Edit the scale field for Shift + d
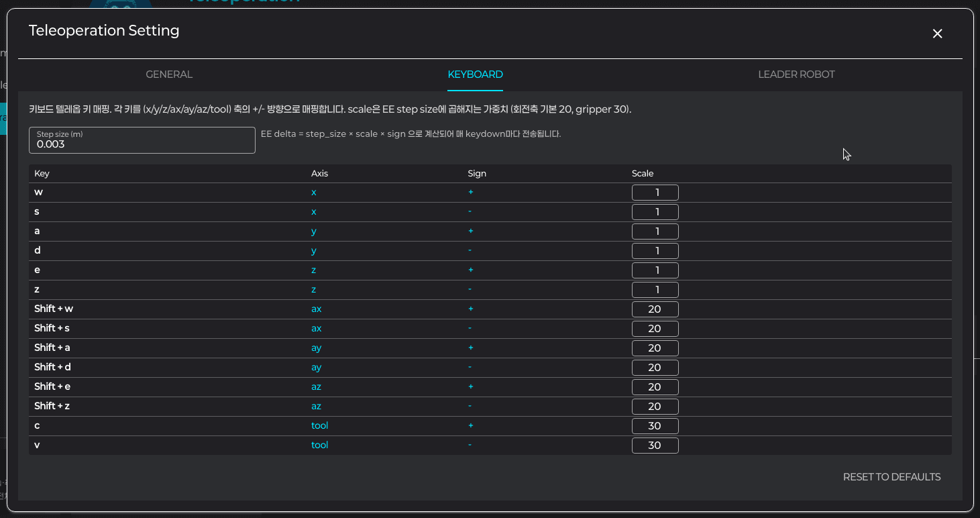Screen dimensions: 980x518 tap(655, 368)
